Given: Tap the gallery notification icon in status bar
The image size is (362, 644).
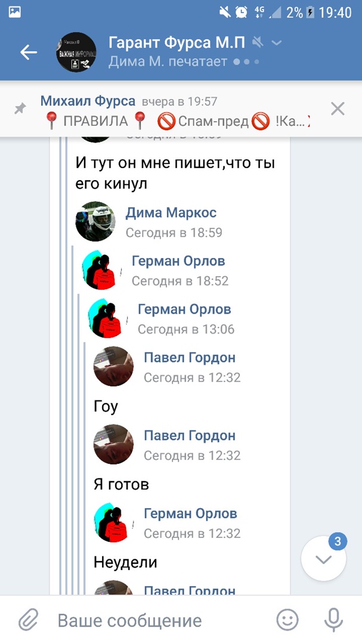Looking at the screenshot, I should click(15, 13).
